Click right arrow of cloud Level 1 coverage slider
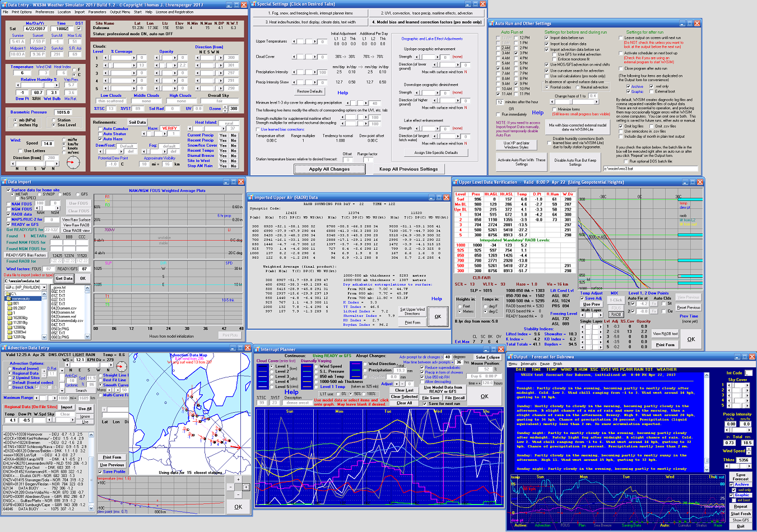The height and width of the screenshot is (532, 757). tap(134, 57)
